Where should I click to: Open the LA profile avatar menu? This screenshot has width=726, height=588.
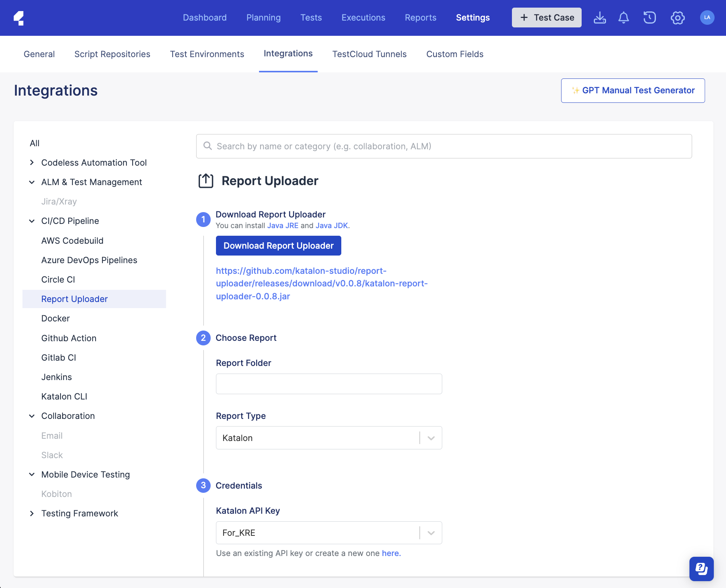(x=707, y=18)
